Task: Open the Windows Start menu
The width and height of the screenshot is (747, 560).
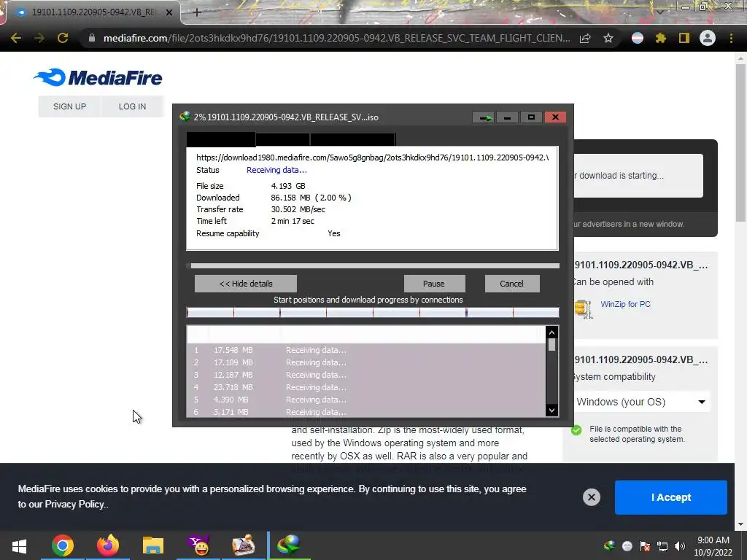Action: pyautogui.click(x=19, y=545)
